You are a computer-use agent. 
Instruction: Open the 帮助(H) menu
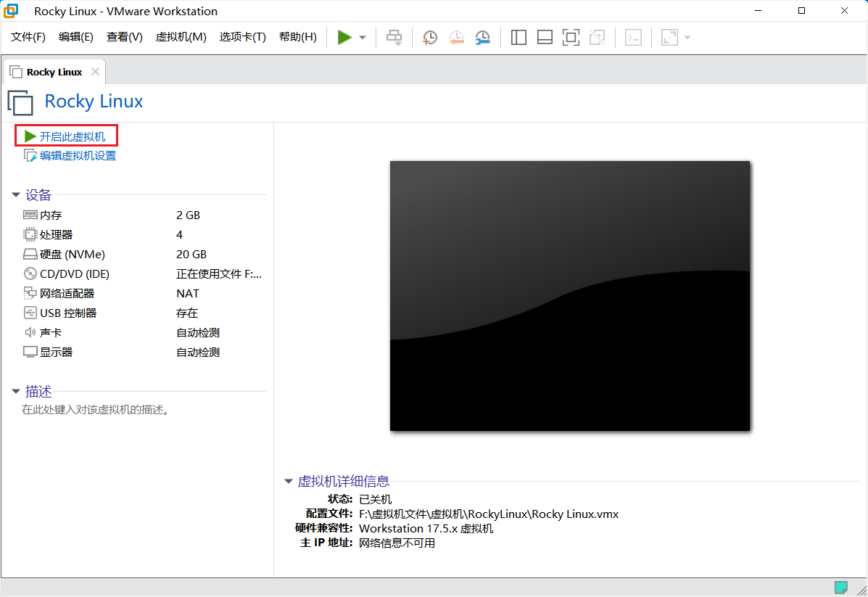point(297,37)
